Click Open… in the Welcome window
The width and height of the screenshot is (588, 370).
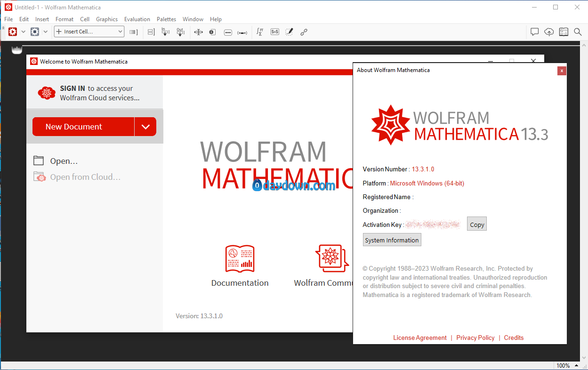(56, 161)
